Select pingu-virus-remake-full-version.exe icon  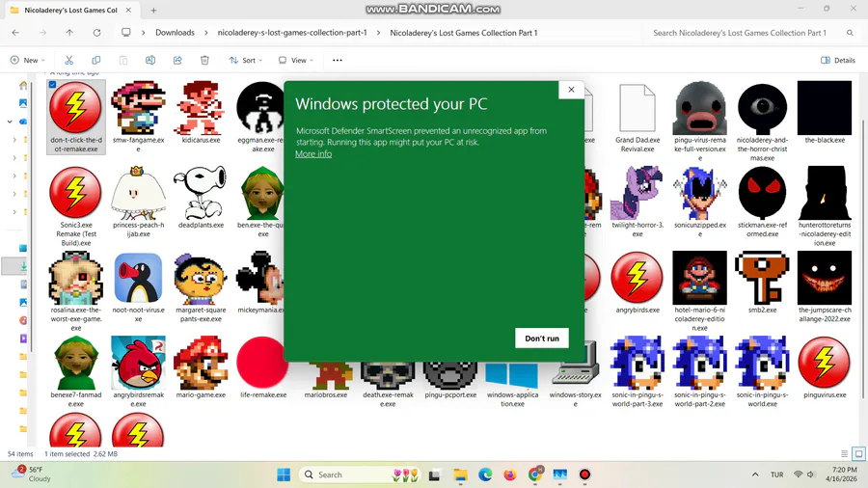[700, 108]
